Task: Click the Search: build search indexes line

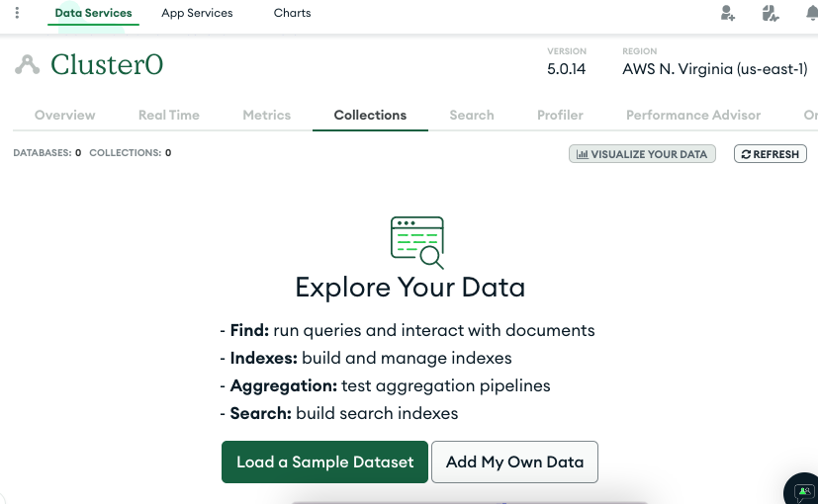Action: tap(339, 413)
